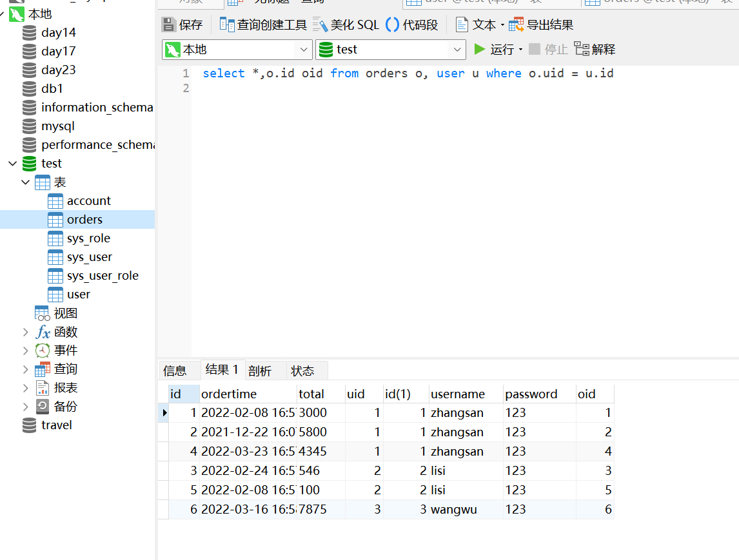Expand the 报表 reports node
Screen dimensions: 739x560
[x=25, y=388]
